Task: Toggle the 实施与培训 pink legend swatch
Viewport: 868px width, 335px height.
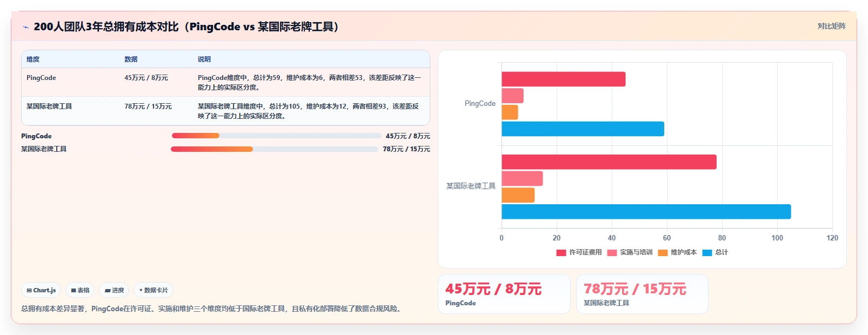Action: [612, 253]
